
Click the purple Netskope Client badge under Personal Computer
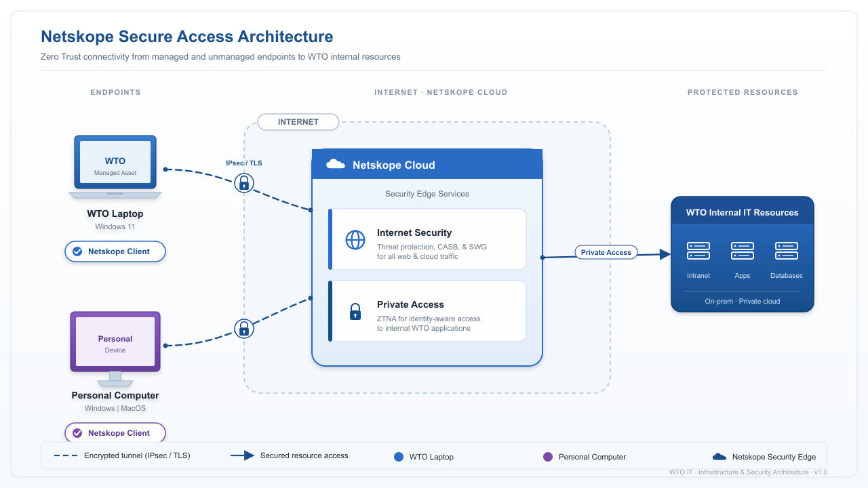click(x=116, y=433)
